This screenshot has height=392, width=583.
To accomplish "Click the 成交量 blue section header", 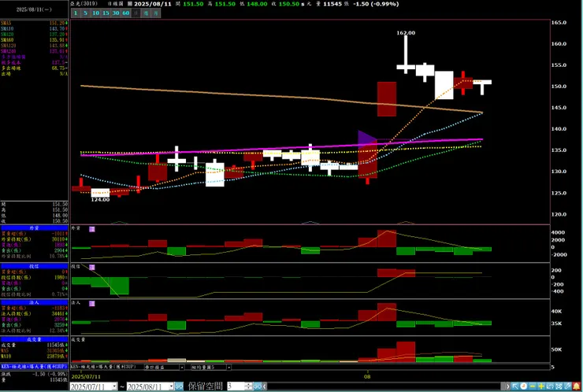I will coord(34,339).
